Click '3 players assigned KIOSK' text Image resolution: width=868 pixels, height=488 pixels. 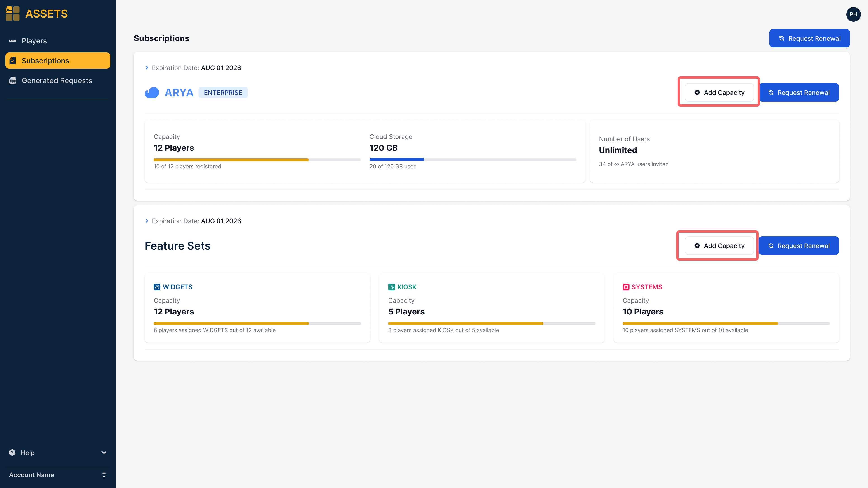(443, 330)
